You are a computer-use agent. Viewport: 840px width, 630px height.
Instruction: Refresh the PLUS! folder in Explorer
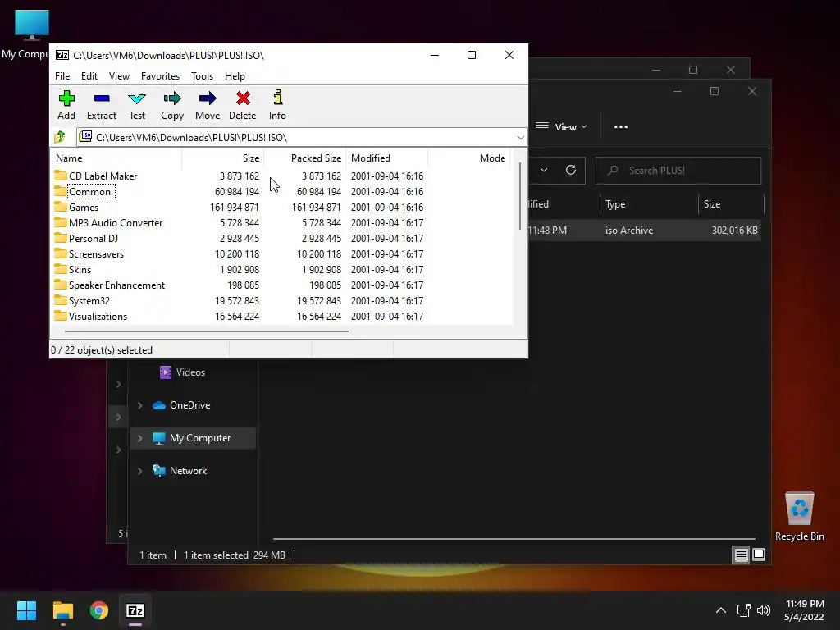point(571,171)
